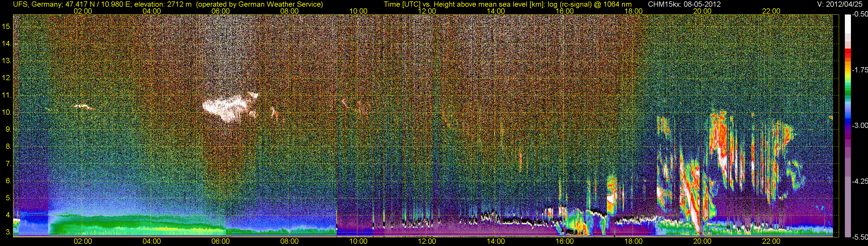Click the 7. km height axis label
The image size is (868, 246).
click(9, 164)
